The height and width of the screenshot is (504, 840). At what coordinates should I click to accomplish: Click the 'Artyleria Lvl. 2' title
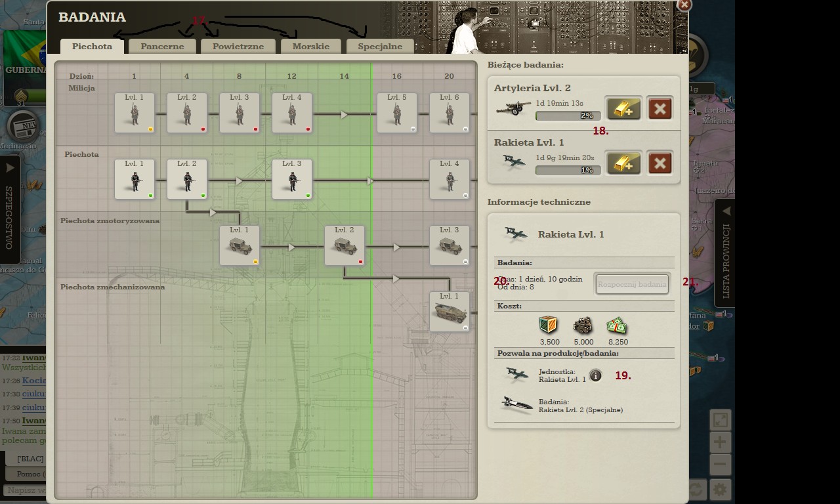coord(532,88)
